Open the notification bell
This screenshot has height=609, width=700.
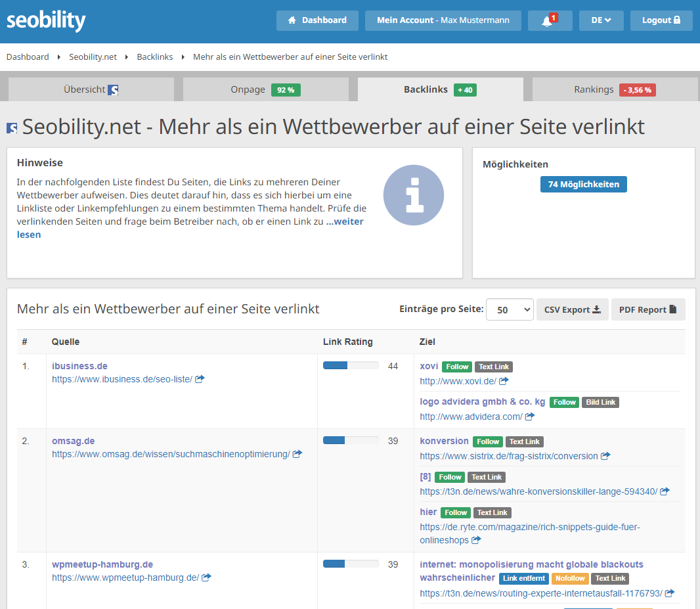coord(550,20)
